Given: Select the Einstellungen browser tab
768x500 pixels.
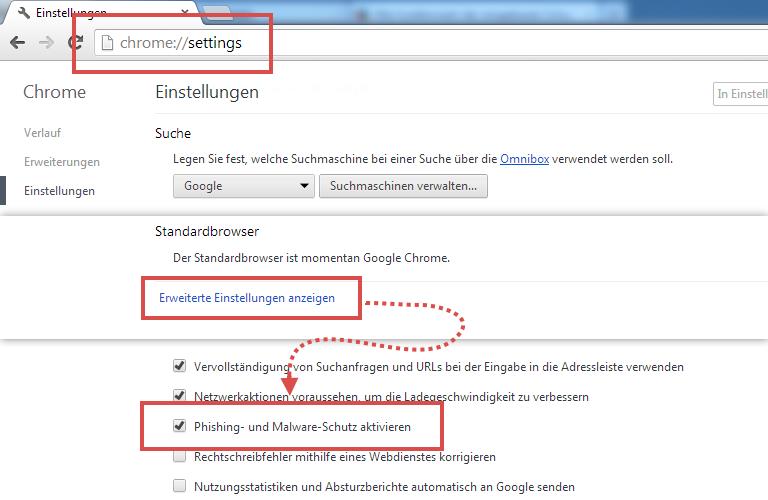Looking at the screenshot, I should click(100, 12).
